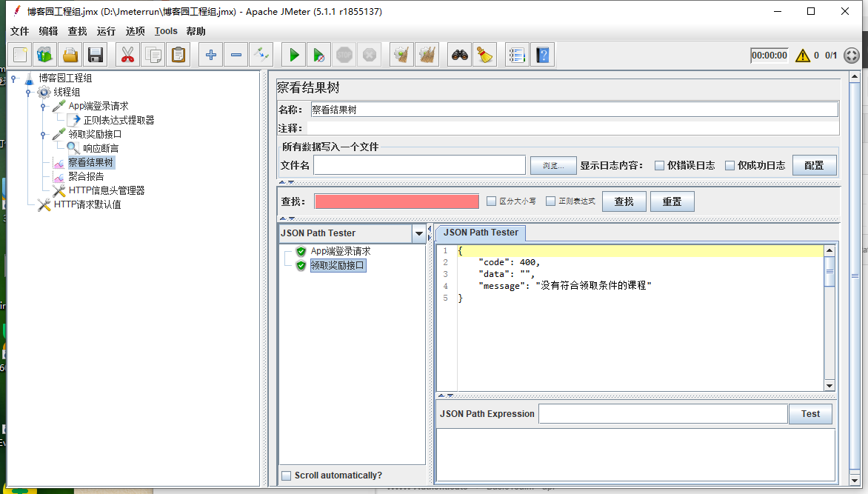
Task: Collapse the 线程组 node toggle
Action: (28, 93)
